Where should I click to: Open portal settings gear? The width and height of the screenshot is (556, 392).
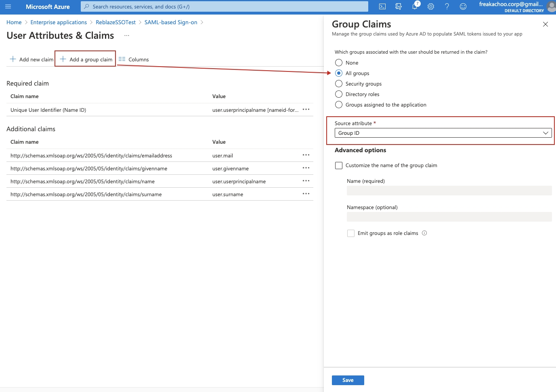click(x=431, y=6)
